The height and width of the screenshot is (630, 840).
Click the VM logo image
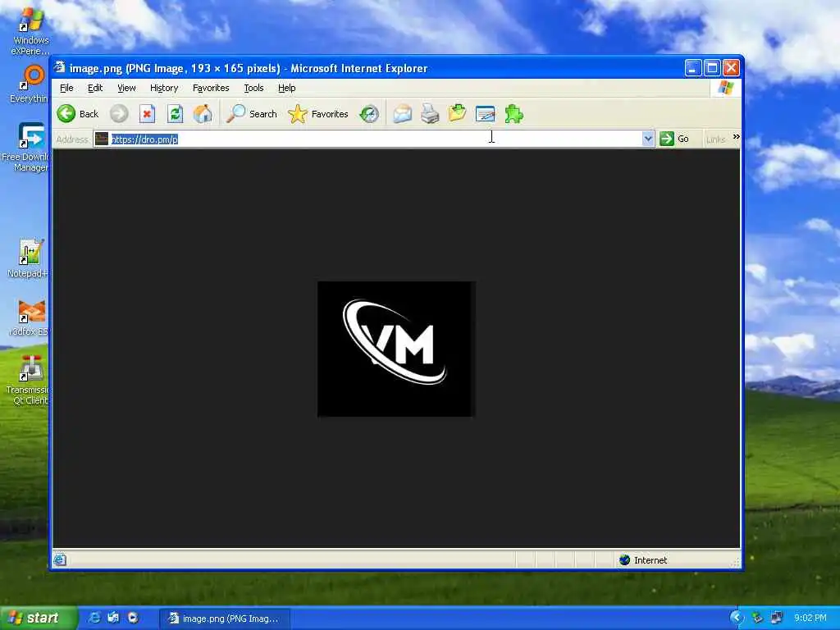pos(396,349)
